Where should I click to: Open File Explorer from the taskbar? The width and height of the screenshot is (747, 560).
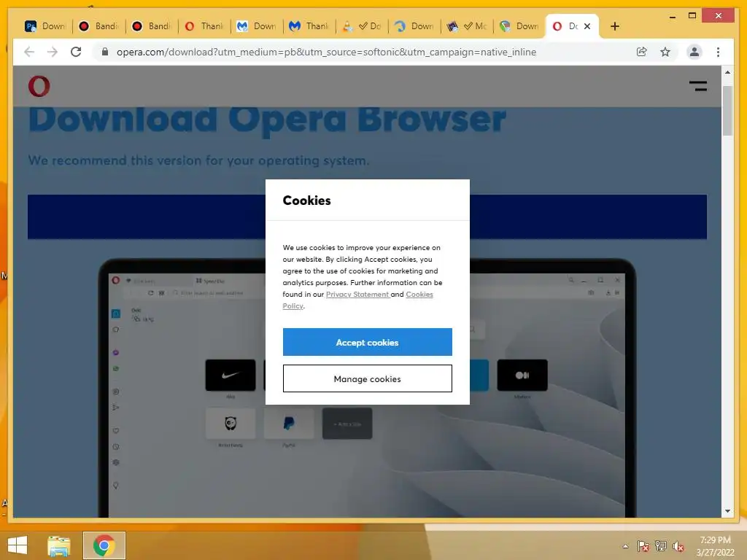click(x=59, y=545)
